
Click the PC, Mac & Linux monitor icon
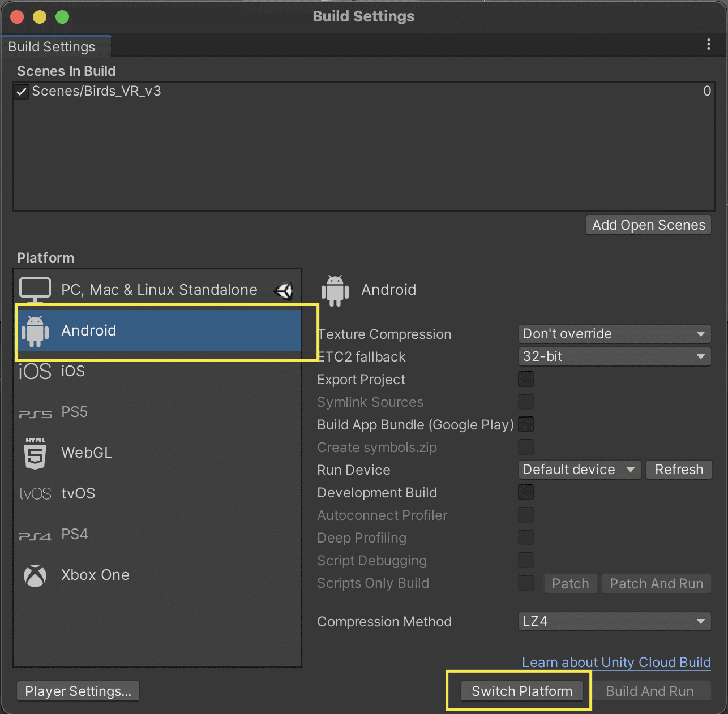(x=35, y=290)
